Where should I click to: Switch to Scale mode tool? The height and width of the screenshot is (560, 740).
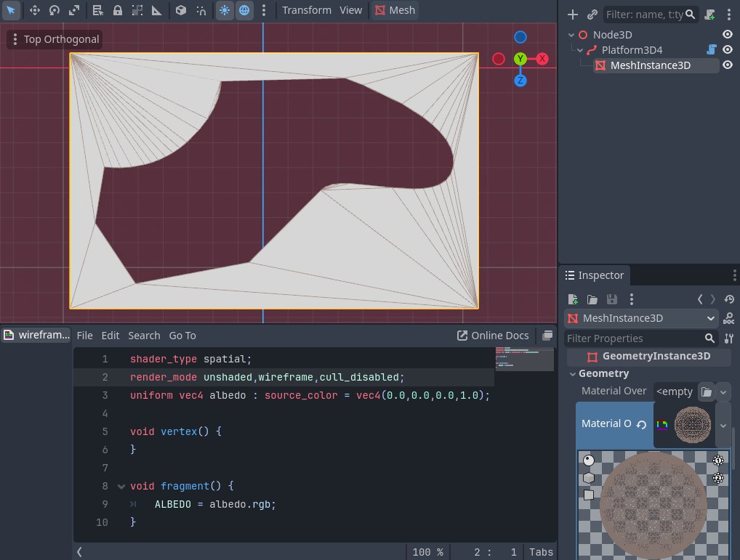75,10
